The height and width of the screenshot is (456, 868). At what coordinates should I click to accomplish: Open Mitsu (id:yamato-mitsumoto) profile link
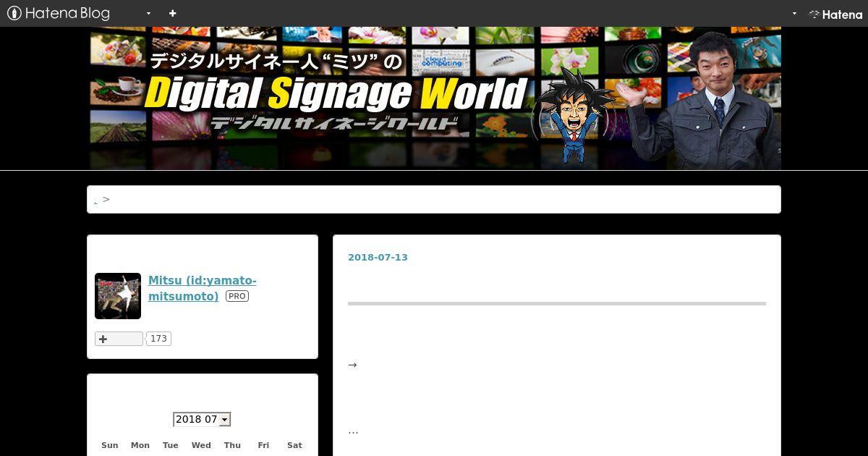click(x=202, y=288)
